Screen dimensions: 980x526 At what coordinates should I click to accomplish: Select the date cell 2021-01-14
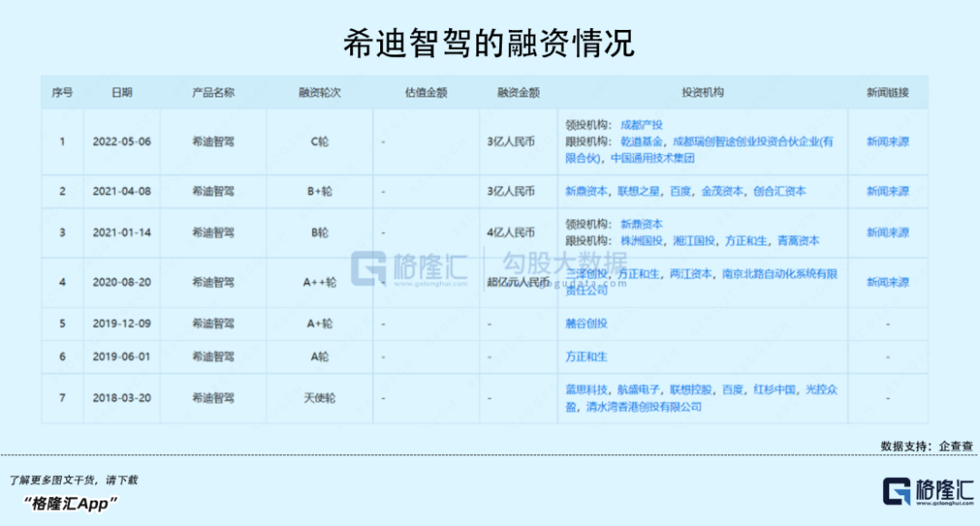coord(122,232)
